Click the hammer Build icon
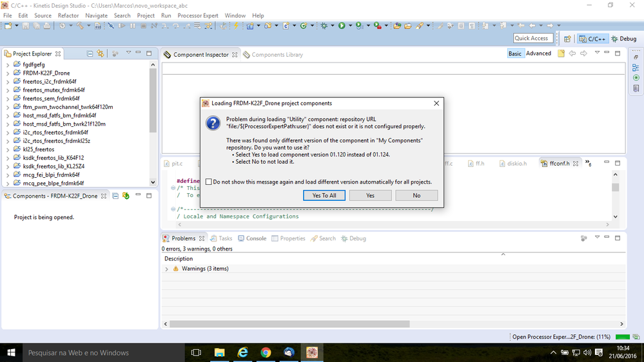The height and width of the screenshot is (362, 644). [x=80, y=26]
